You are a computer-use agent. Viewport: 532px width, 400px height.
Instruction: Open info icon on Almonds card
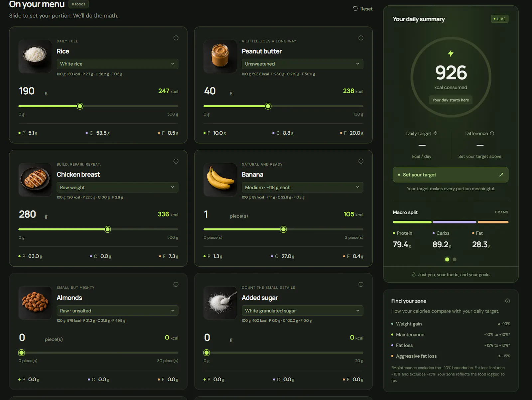click(176, 284)
